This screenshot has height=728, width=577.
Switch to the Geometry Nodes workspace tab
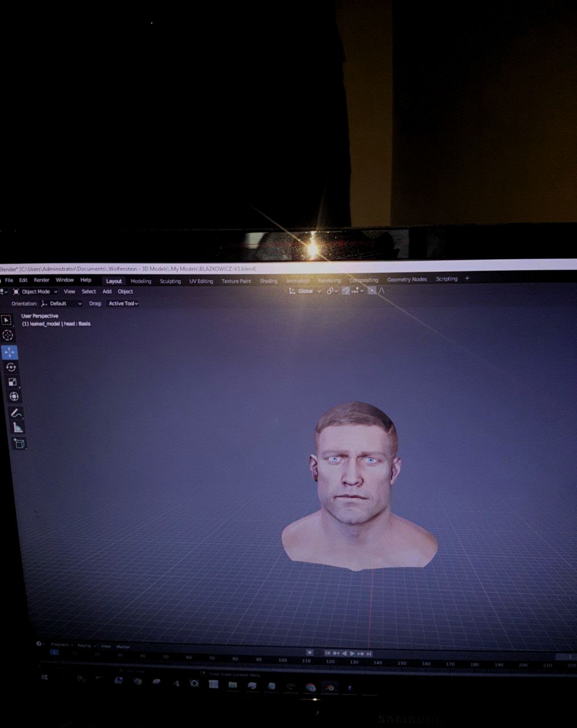(x=407, y=279)
